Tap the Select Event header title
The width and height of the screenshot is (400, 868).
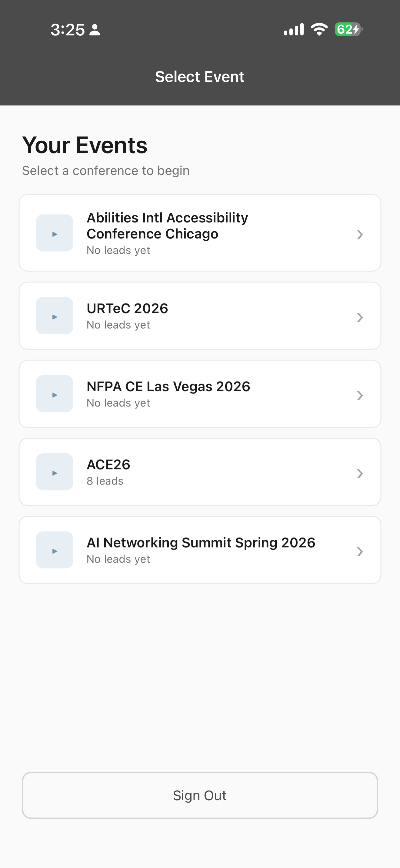[200, 77]
